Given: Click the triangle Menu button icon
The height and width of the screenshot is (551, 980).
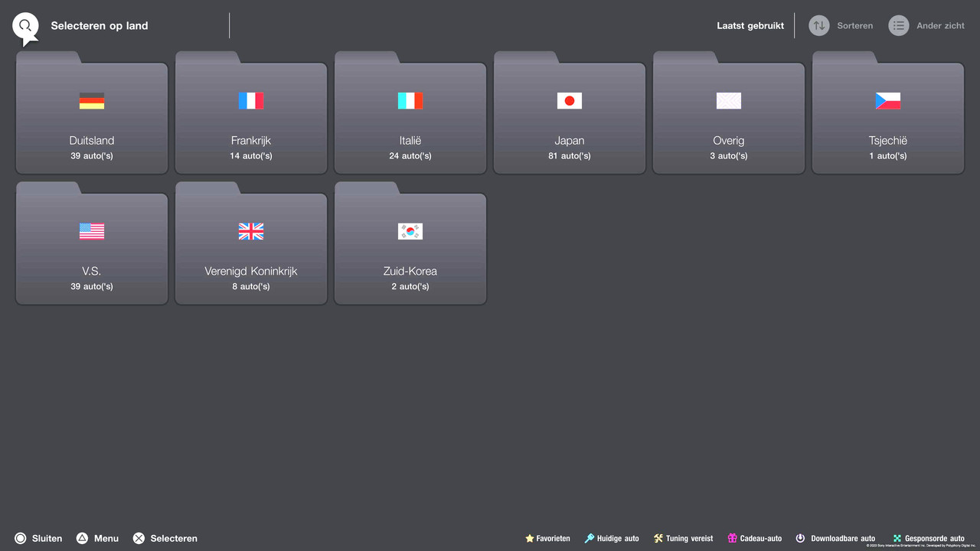Looking at the screenshot, I should [x=82, y=538].
